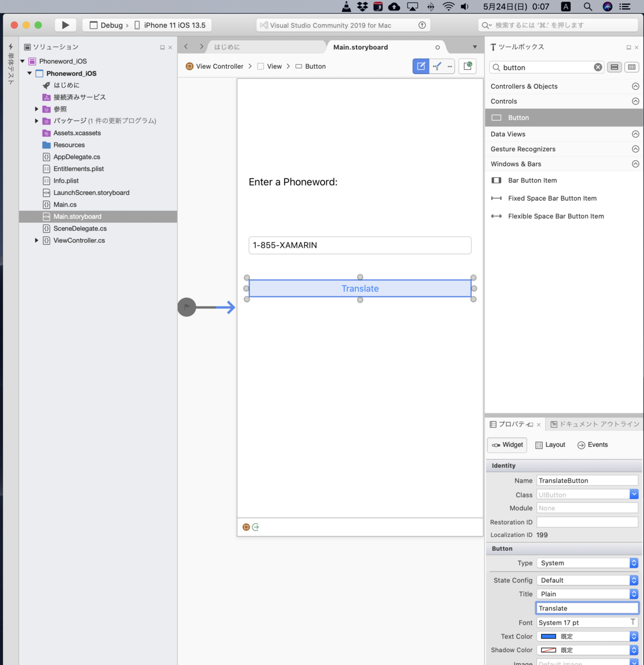This screenshot has height=665, width=644.
Task: Open the document tab list dropdown arrow
Action: 475,47
